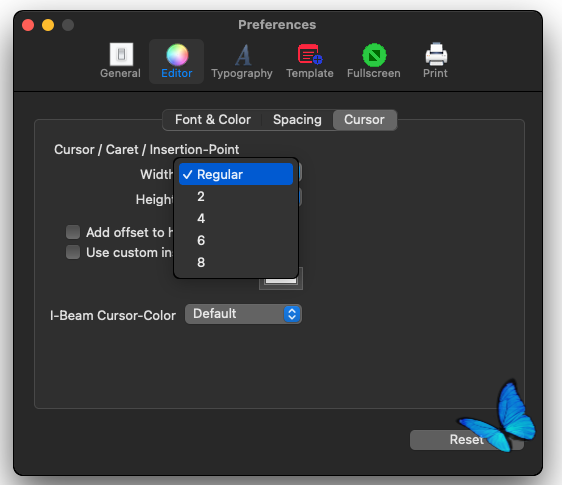
Task: Choose Regular in the Width menu
Action: (236, 174)
